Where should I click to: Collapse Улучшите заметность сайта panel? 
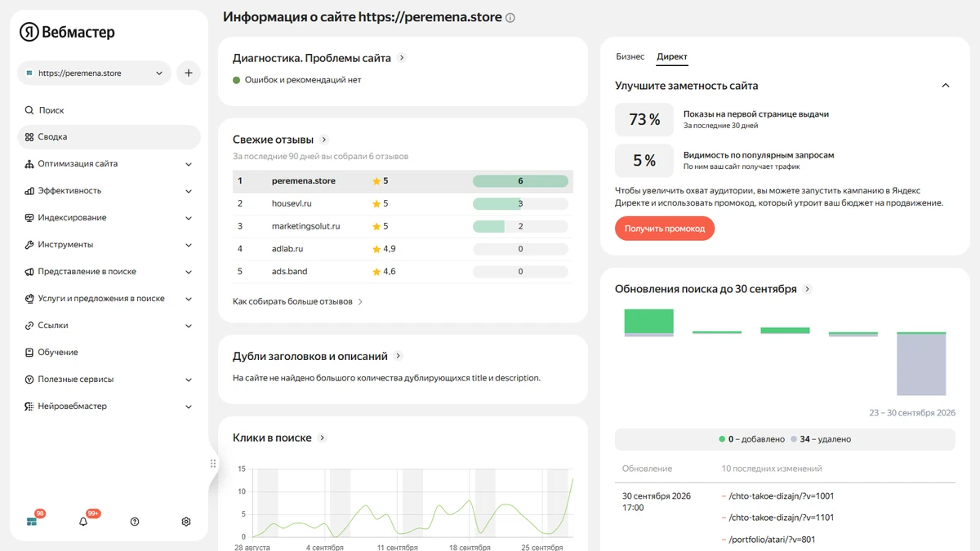(x=946, y=86)
